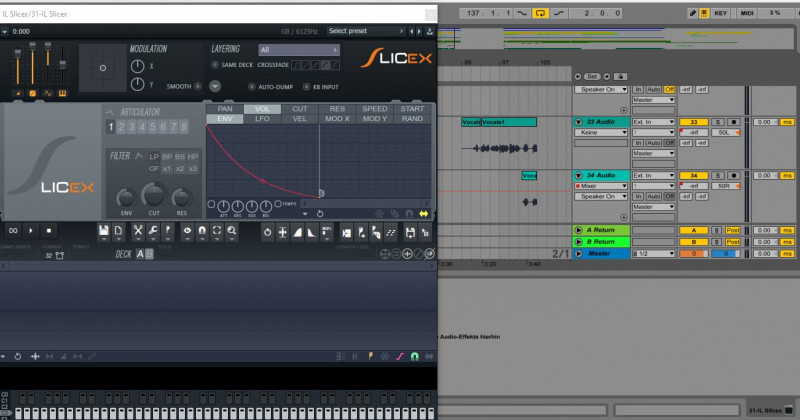Click the Slicex play button

point(31,231)
